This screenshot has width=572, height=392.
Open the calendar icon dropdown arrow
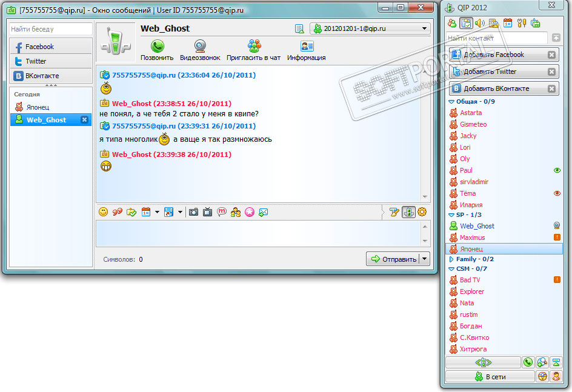tap(157, 212)
